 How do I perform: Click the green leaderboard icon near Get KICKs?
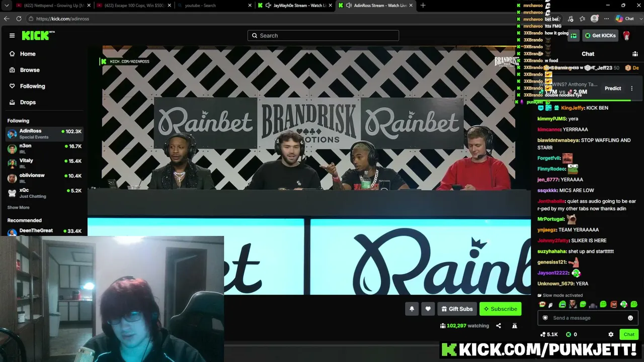574,36
